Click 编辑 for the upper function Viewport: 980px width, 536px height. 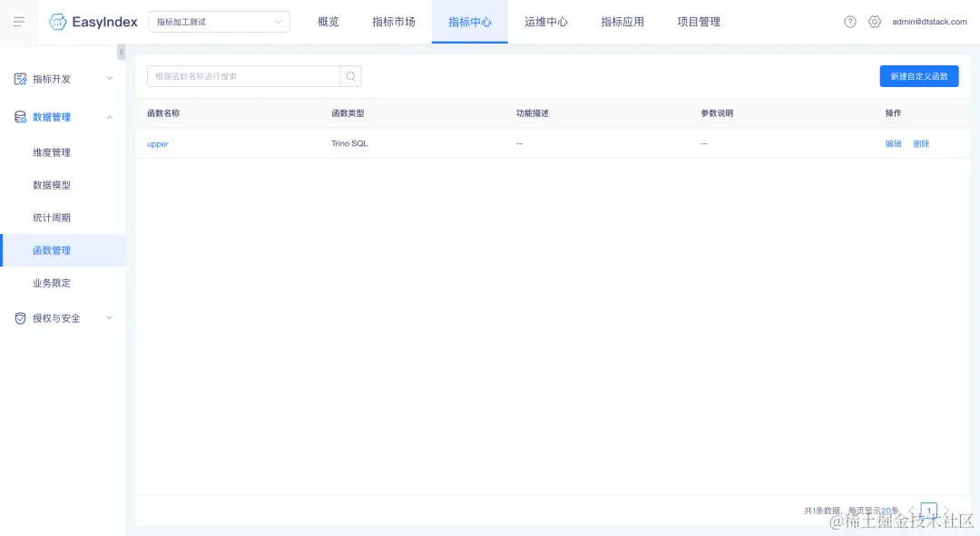pyautogui.click(x=892, y=143)
